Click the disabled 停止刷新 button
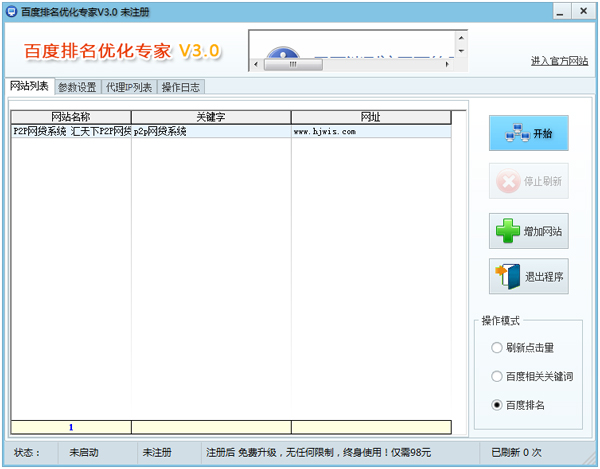Image resolution: width=600 pixels, height=469 pixels. 528,181
